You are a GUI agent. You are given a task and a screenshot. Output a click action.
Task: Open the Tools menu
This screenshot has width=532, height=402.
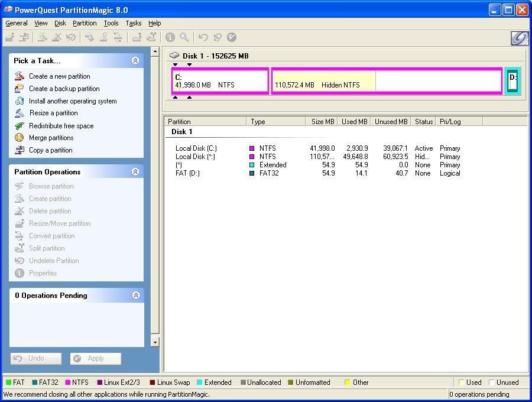[111, 23]
